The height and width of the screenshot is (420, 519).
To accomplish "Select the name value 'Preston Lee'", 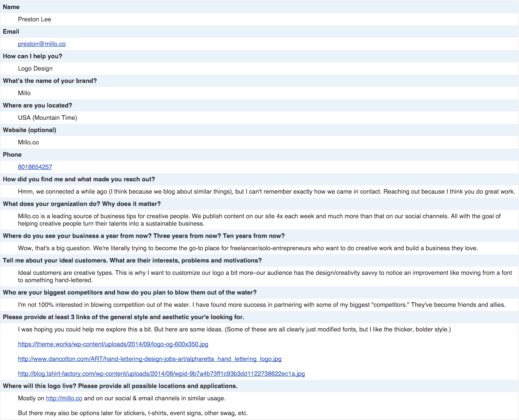I will pyautogui.click(x=34, y=19).
